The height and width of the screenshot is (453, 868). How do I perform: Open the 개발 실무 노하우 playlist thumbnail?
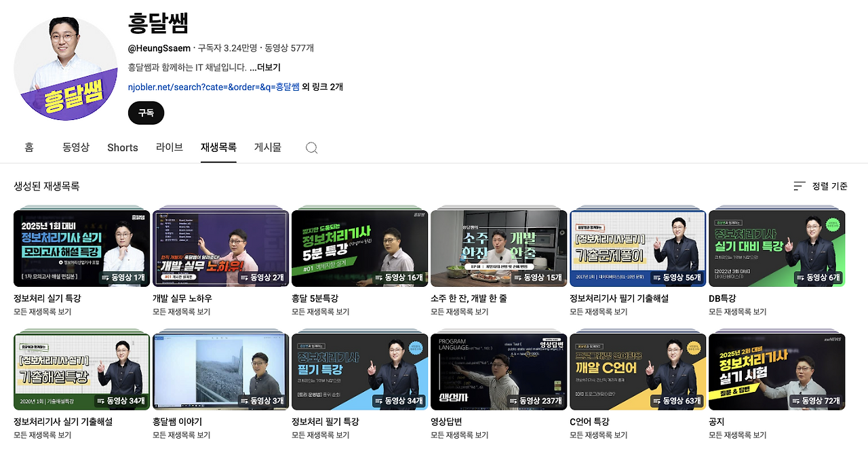(221, 248)
